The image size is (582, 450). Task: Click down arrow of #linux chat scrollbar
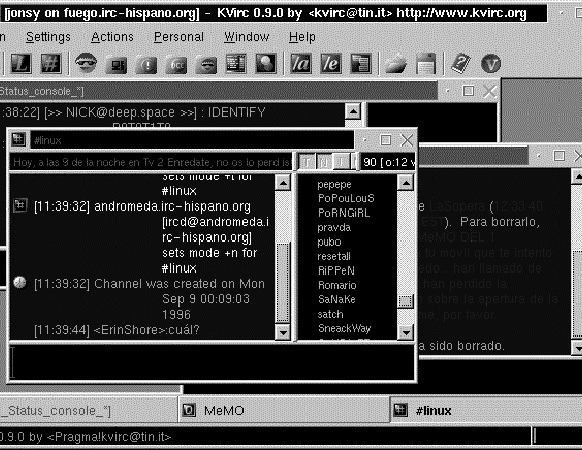click(x=283, y=332)
